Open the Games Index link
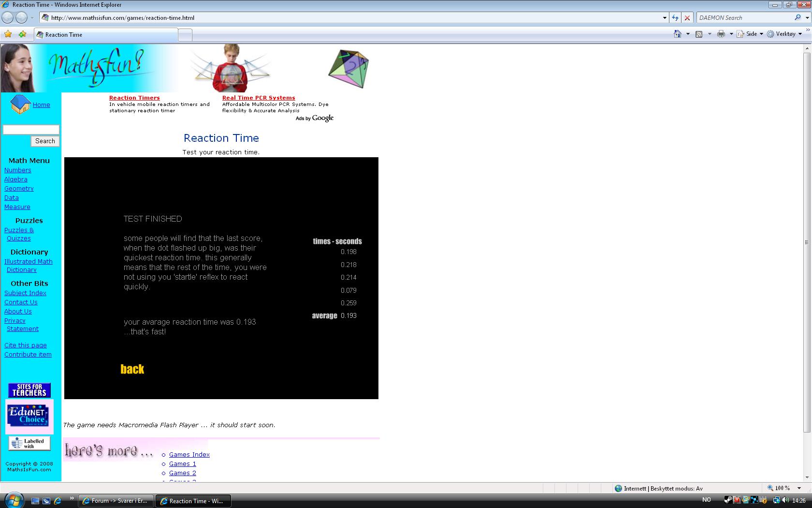The image size is (812, 508). (x=189, y=455)
